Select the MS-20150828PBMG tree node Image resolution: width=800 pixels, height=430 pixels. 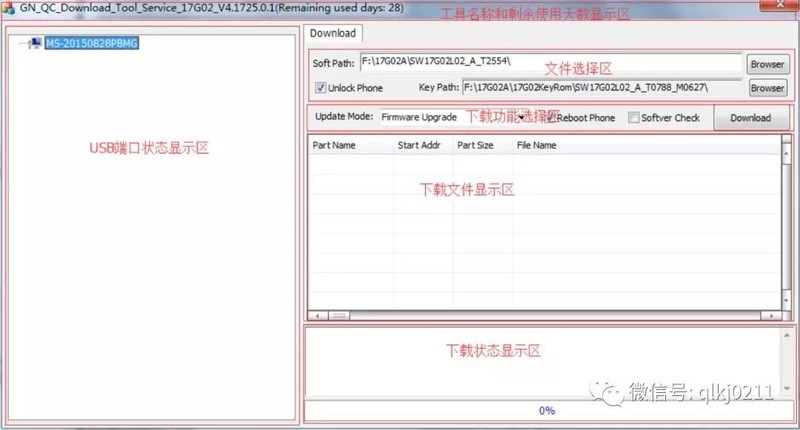point(92,43)
